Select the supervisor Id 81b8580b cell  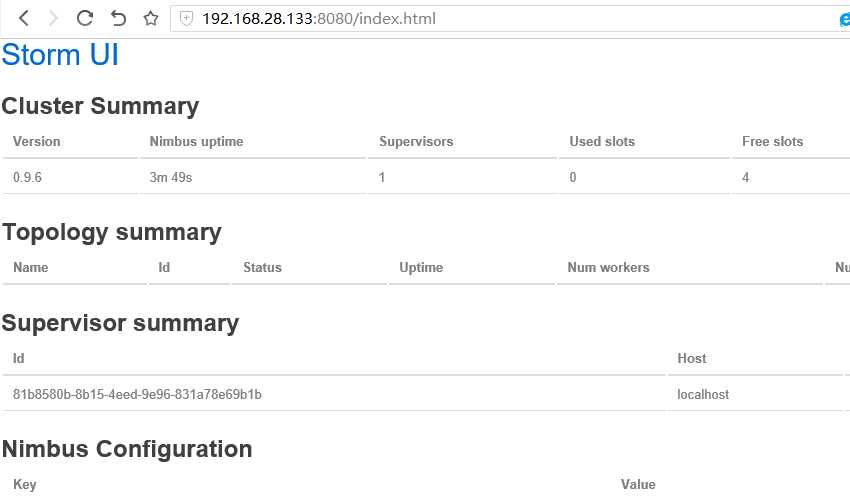pos(137,395)
